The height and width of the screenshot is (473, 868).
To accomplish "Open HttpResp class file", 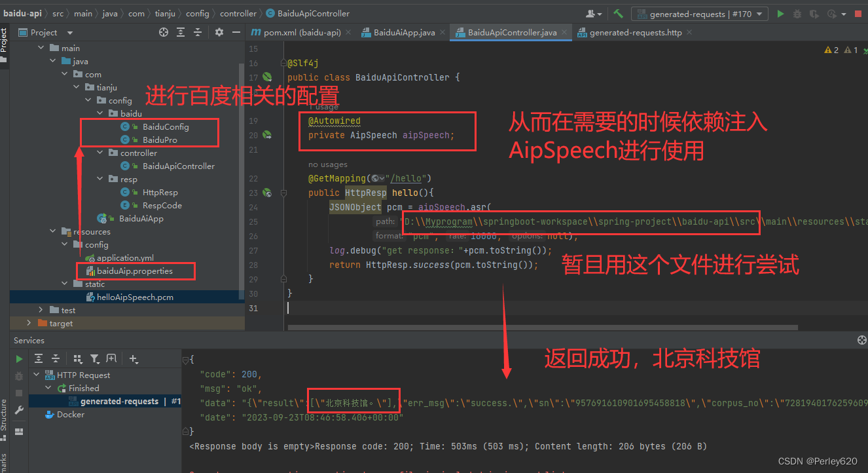I will (x=160, y=192).
